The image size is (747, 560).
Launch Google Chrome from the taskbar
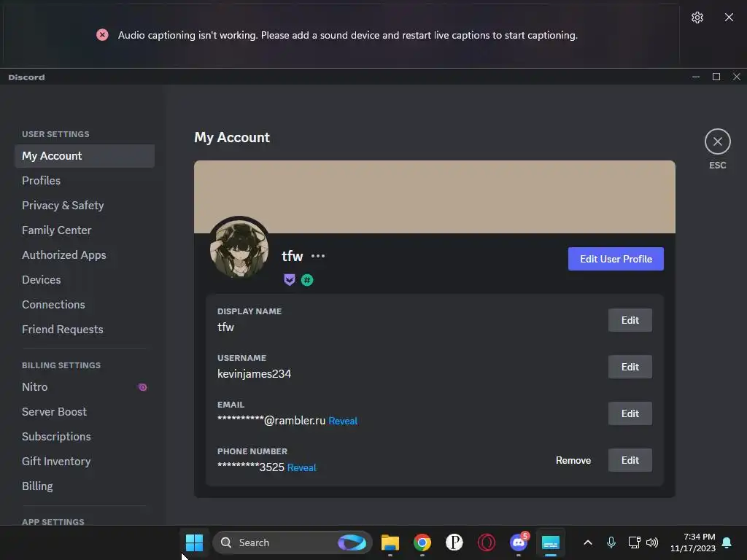click(422, 542)
